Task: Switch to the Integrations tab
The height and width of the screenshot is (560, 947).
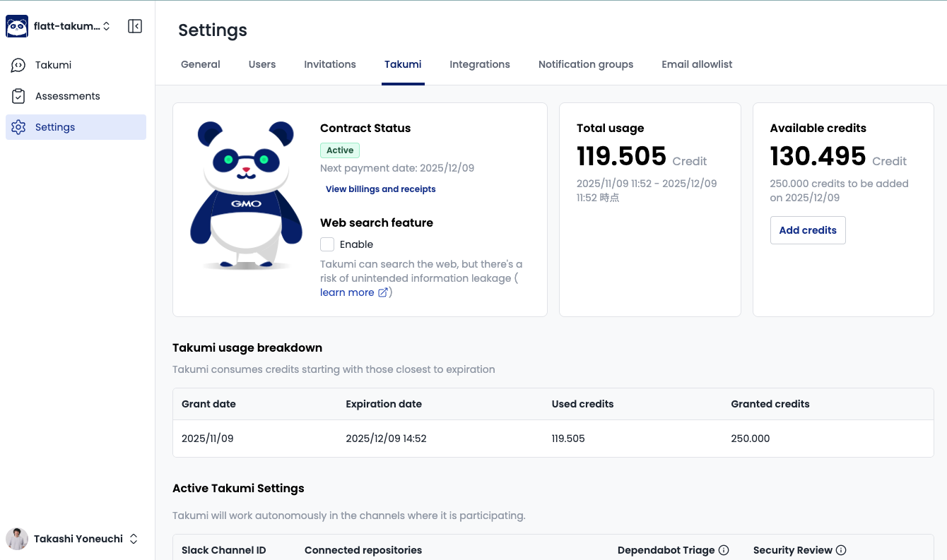Action: coord(479,64)
